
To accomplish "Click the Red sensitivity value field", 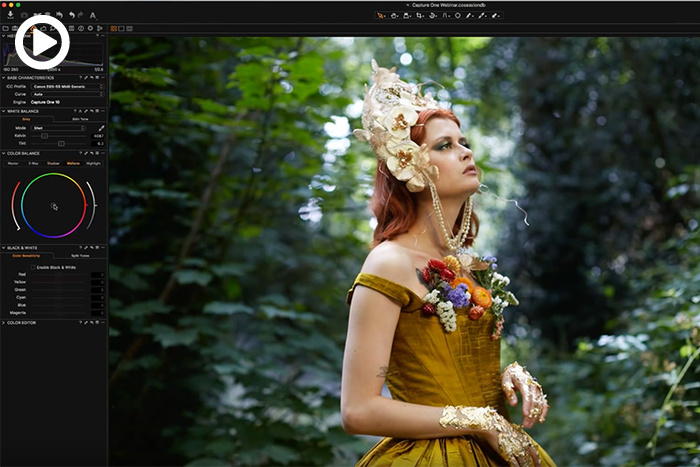I will point(98,275).
